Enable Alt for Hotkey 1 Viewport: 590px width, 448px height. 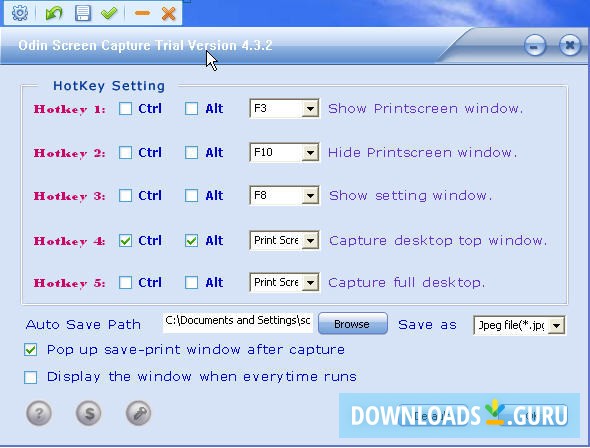pyautogui.click(x=191, y=109)
